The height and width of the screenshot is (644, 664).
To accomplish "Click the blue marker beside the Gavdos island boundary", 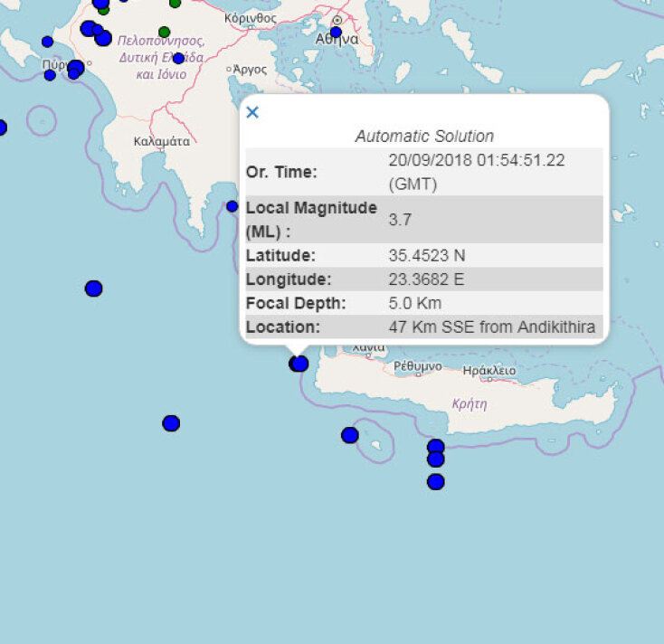I will (x=350, y=435).
